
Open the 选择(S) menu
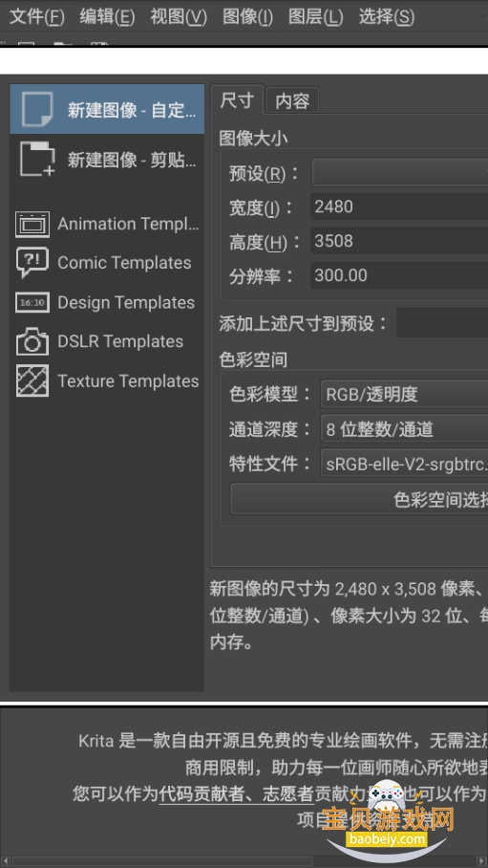pos(386,16)
